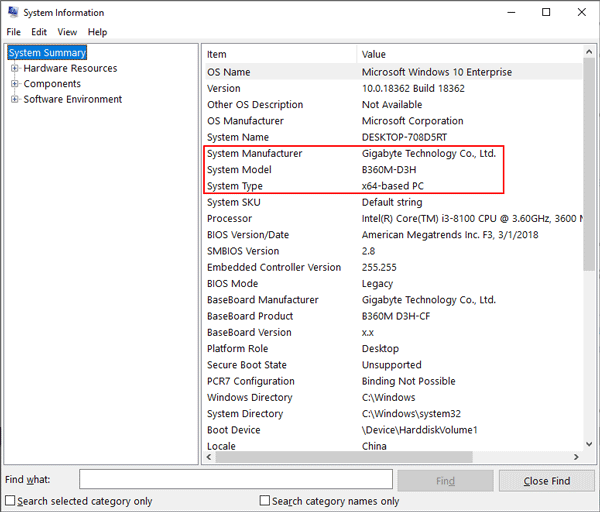Click the horizontal scrollbar thumb
Screen dimensions: 600x512
click(x=344, y=457)
